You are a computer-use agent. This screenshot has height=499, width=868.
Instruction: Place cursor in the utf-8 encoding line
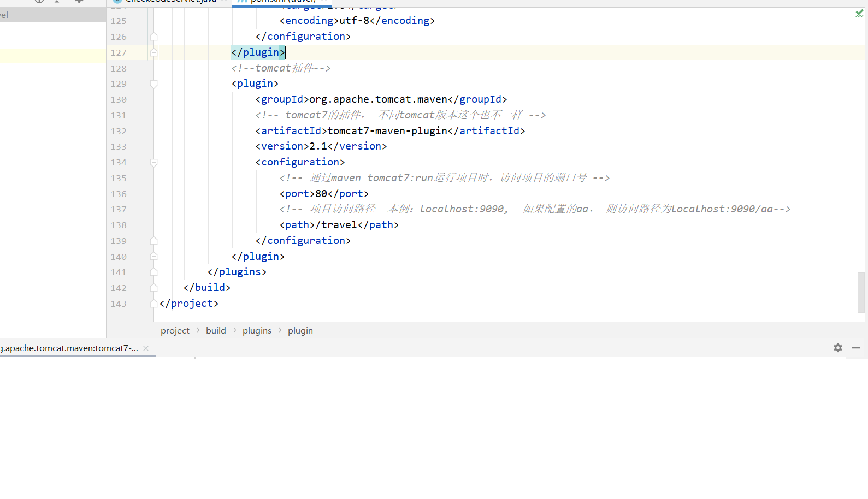pyautogui.click(x=357, y=21)
